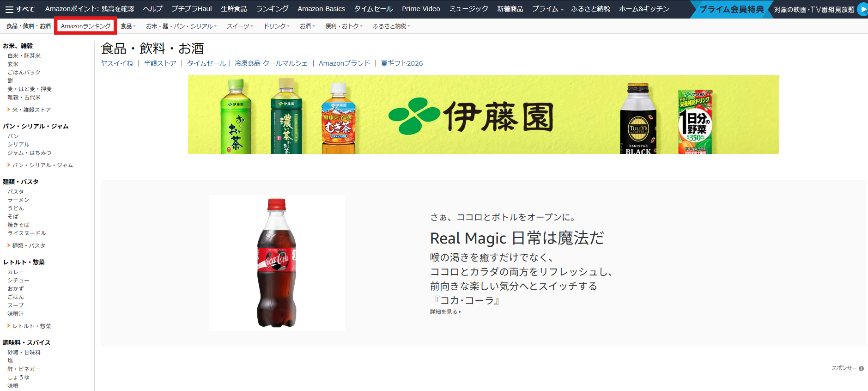
Task: Open the 伊藤園 banner advertisement
Action: (483, 115)
